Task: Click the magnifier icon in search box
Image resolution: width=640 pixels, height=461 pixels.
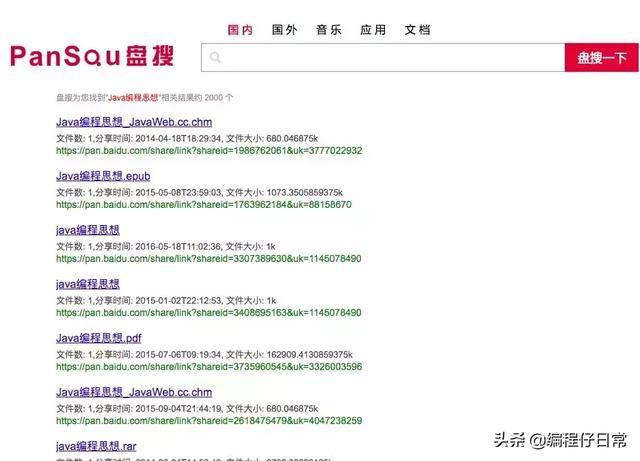Action: [215, 57]
